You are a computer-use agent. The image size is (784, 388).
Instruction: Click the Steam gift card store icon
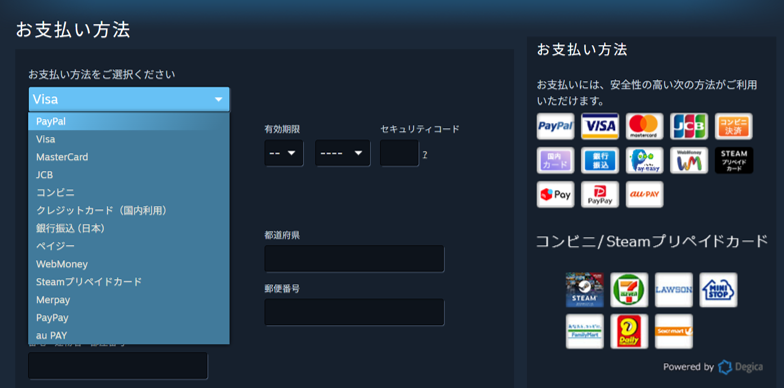tap(584, 290)
